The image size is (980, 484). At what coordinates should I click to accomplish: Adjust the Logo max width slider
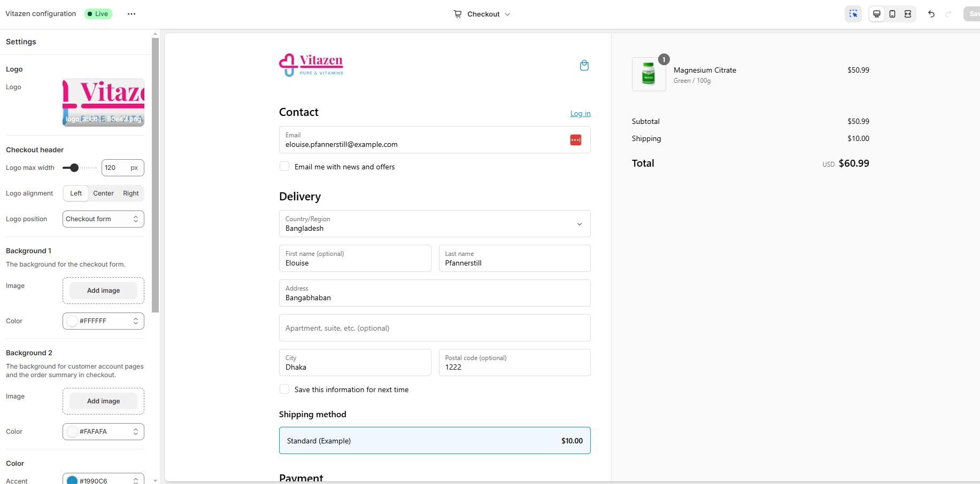(74, 168)
